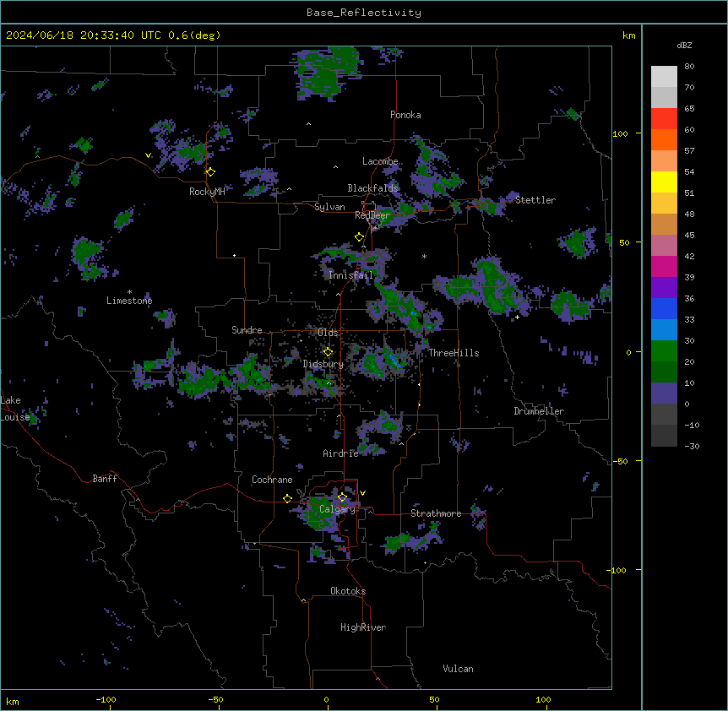This screenshot has width=728, height=711.
Task: Click the dBZ legend heading
Action: click(x=684, y=46)
